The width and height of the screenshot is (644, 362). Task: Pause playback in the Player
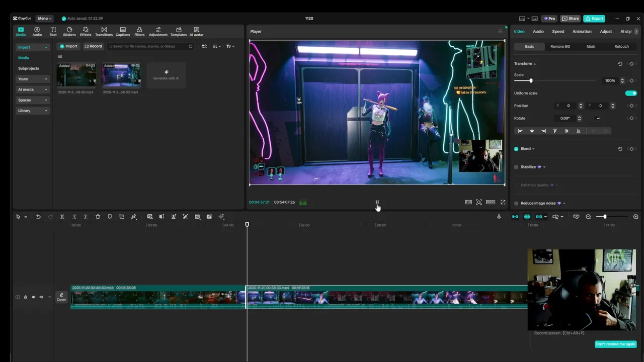[x=377, y=202]
